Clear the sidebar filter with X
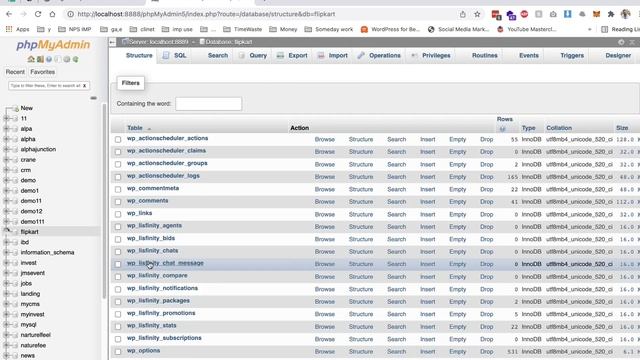The image size is (640, 360). click(84, 86)
